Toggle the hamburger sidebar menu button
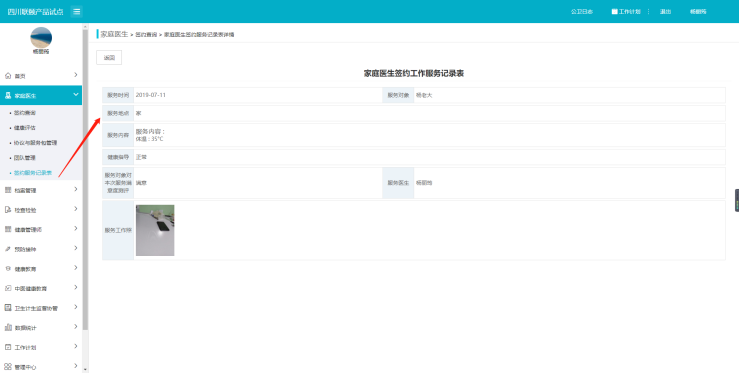 click(x=76, y=11)
